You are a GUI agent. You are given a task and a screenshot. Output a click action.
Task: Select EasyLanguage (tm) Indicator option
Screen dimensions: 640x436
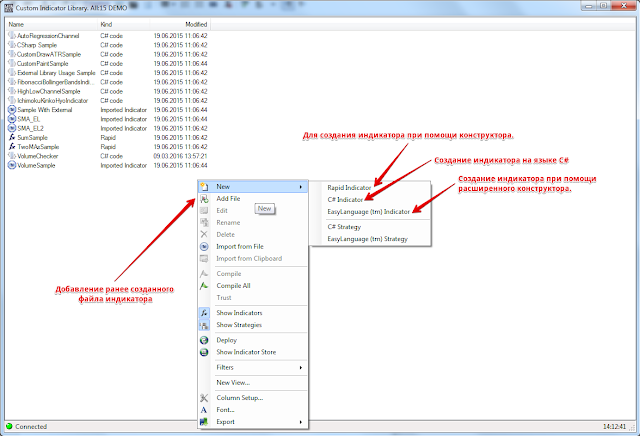pos(370,211)
